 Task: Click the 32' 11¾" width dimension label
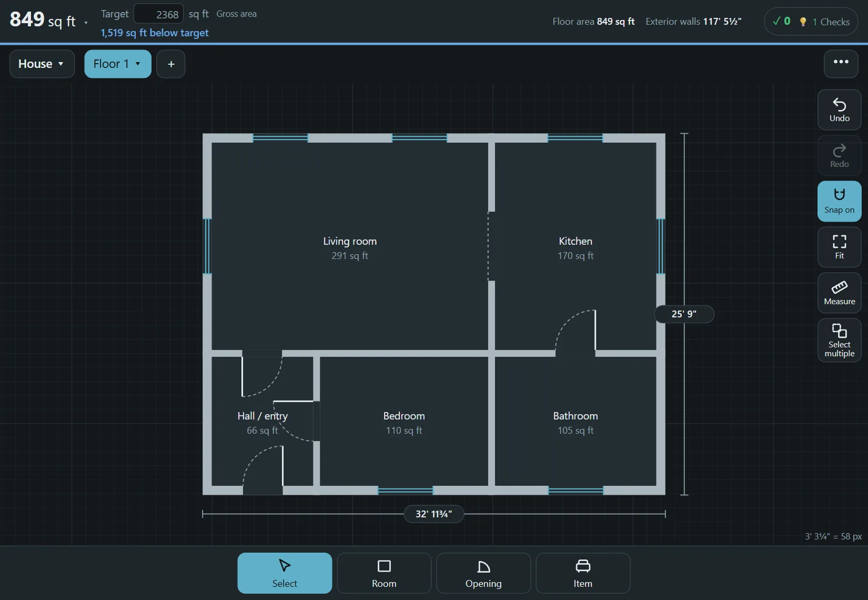coord(433,514)
